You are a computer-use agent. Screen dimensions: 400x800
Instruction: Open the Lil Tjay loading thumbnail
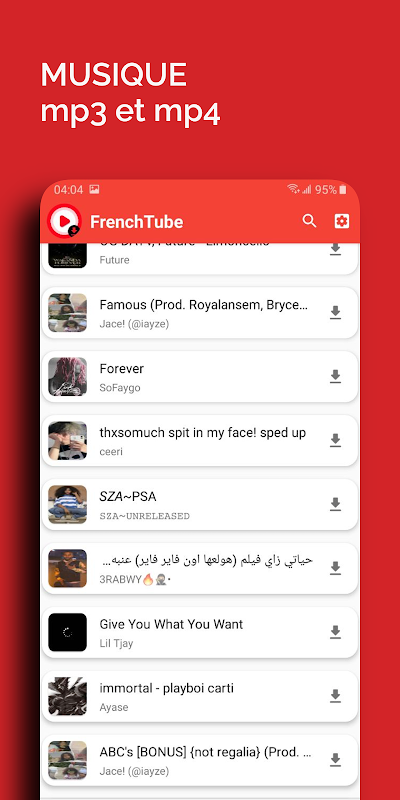coord(67,632)
